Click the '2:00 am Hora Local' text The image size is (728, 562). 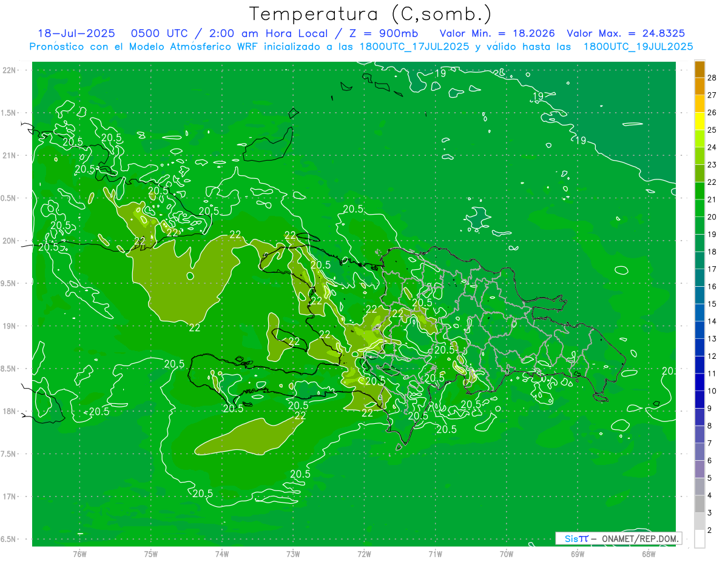[x=268, y=33]
